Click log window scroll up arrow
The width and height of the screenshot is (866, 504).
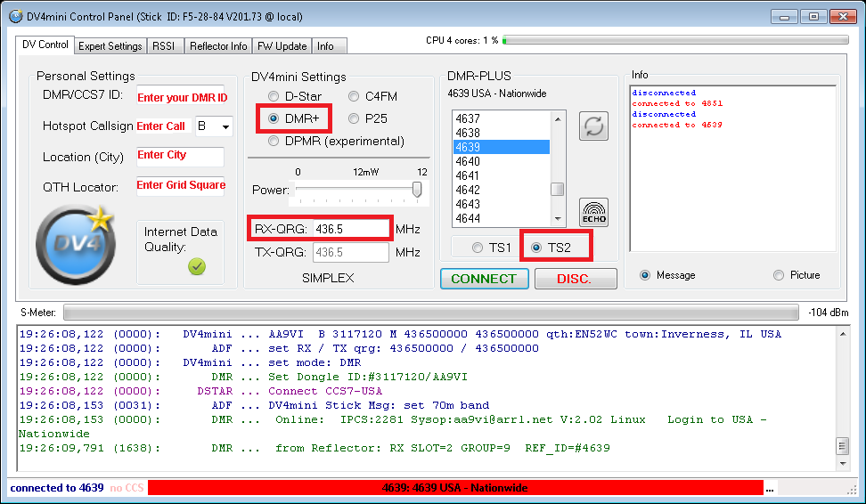coord(843,334)
